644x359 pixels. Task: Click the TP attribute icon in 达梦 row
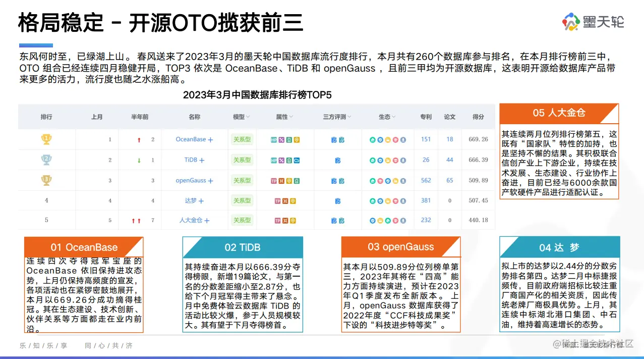click(x=278, y=201)
